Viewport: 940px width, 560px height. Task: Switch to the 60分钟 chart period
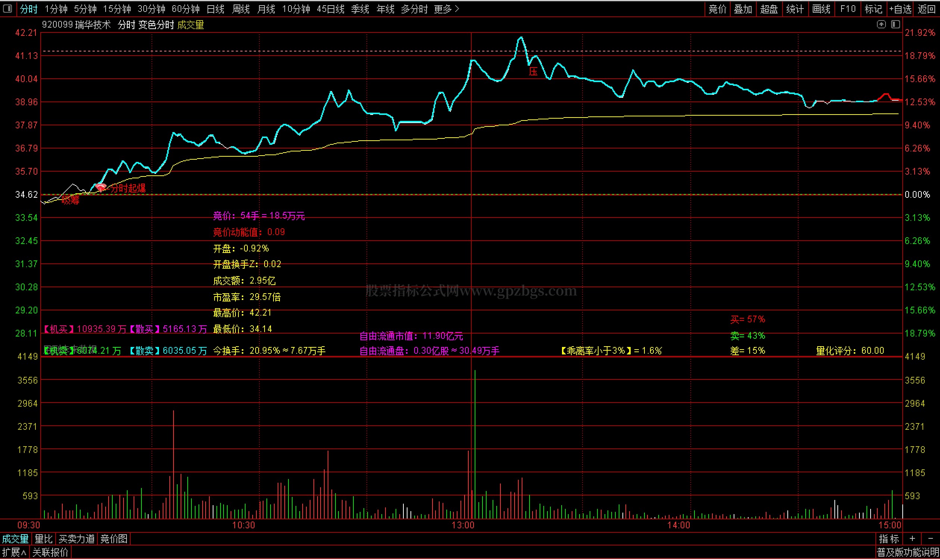(185, 9)
